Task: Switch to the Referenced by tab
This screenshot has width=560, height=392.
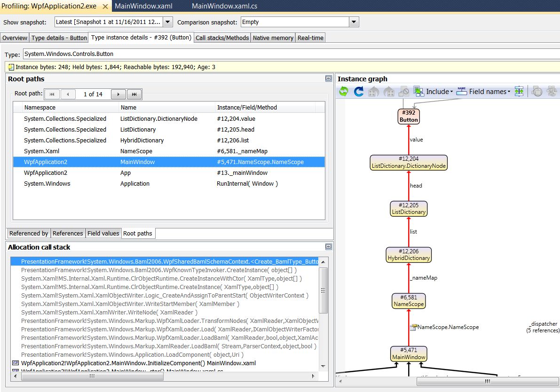Action: click(x=29, y=233)
